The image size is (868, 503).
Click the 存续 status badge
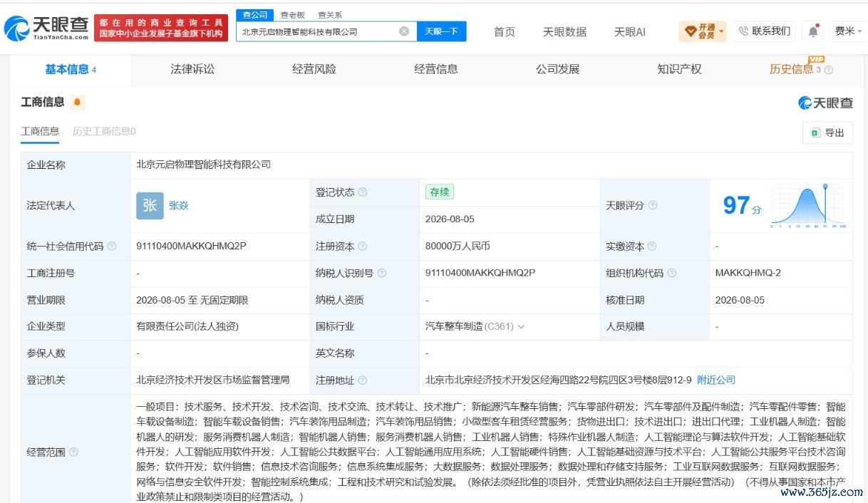[x=440, y=192]
